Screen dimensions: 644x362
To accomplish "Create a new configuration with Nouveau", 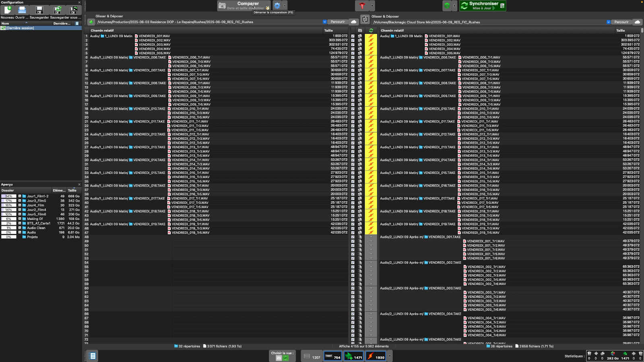I will [8, 10].
